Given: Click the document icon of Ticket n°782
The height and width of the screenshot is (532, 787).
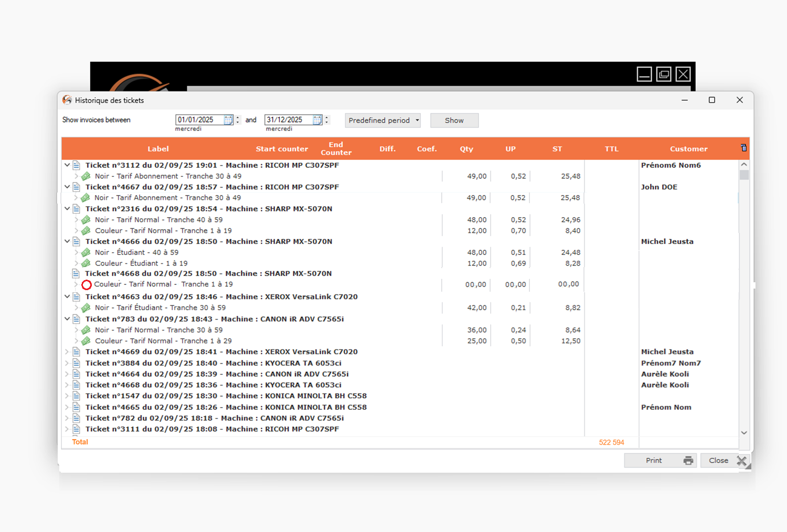Looking at the screenshot, I should click(76, 418).
